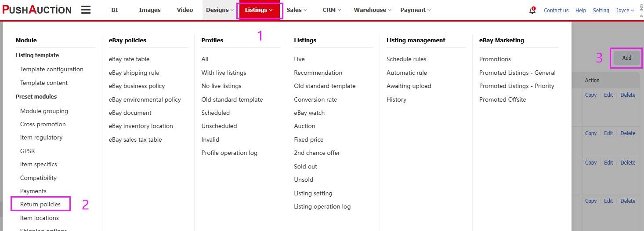Image resolution: width=644 pixels, height=231 pixels.
Task: Open Template configuration
Action: click(x=52, y=69)
